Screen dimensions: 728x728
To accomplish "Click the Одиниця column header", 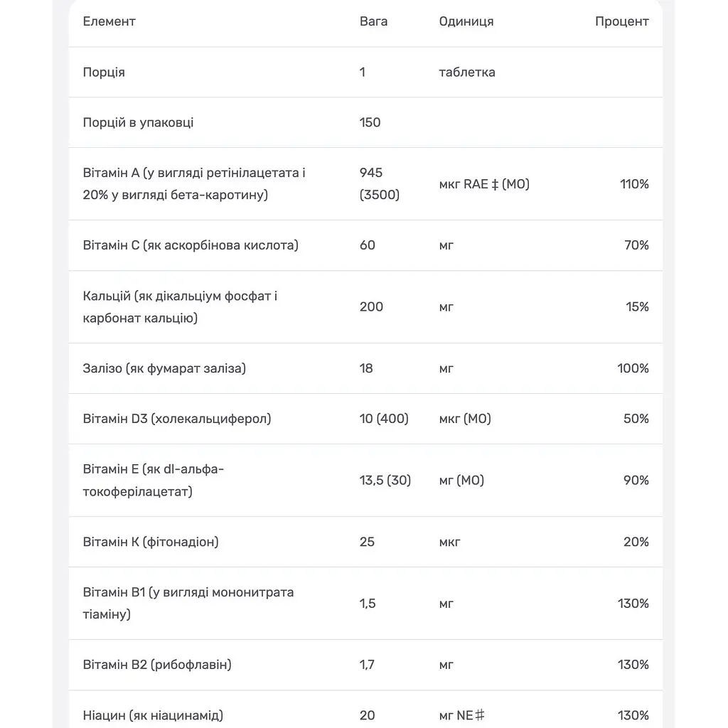I will 466,21.
